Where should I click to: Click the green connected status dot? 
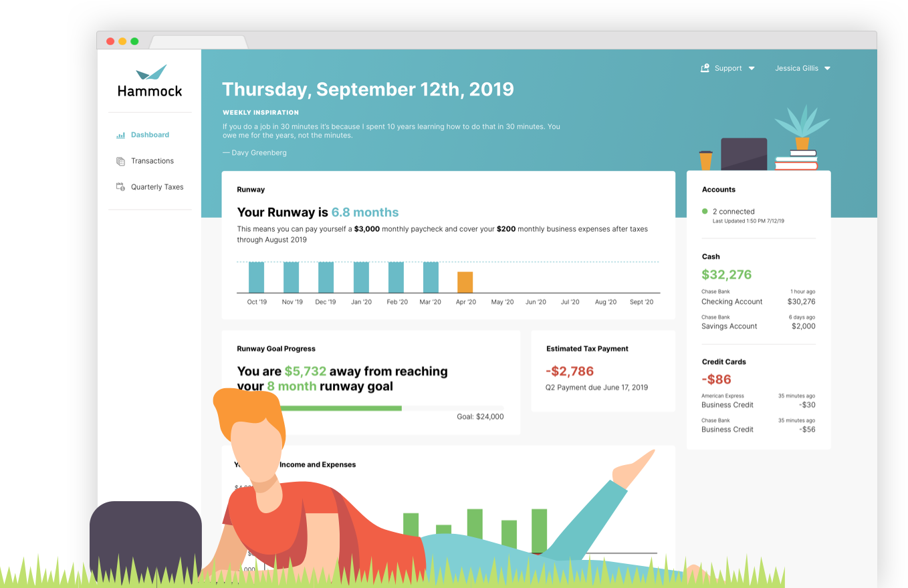coord(705,211)
